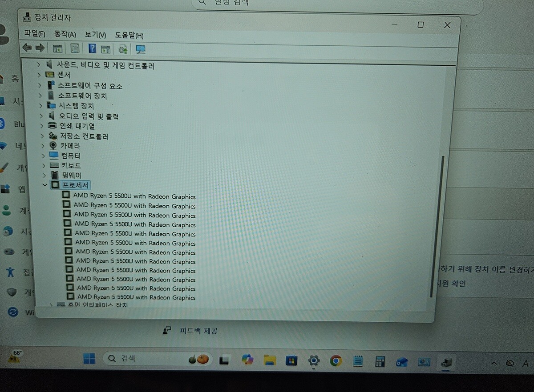Expand the 저장소 컨트롤러 category
The width and height of the screenshot is (534, 392).
(x=42, y=136)
